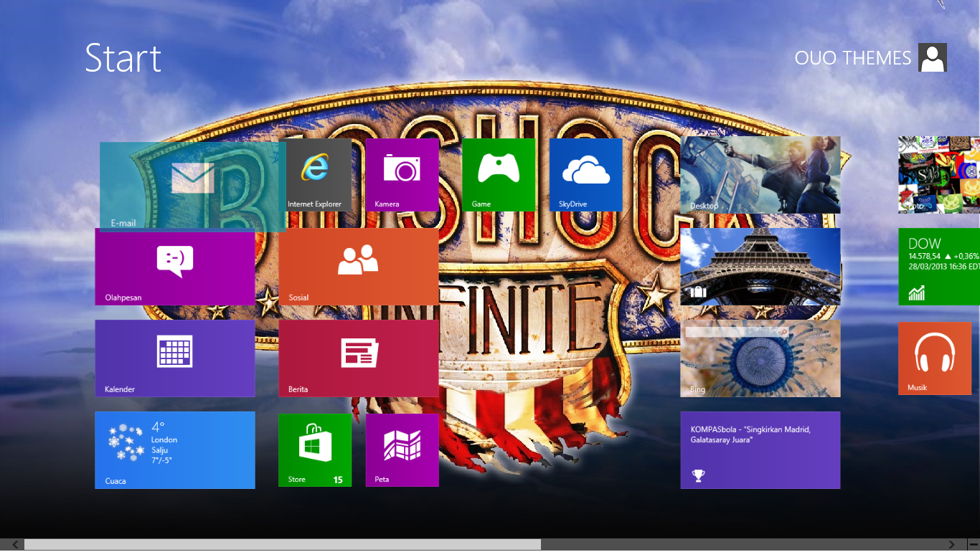Click the chart icon on DOW tile
Image resolution: width=980 pixels, height=552 pixels.
coord(916,292)
